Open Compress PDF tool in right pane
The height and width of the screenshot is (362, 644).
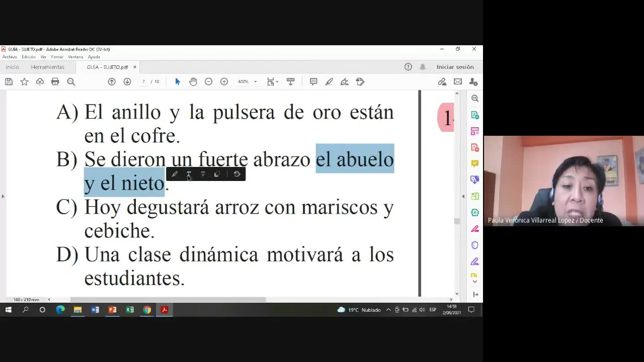(x=475, y=213)
